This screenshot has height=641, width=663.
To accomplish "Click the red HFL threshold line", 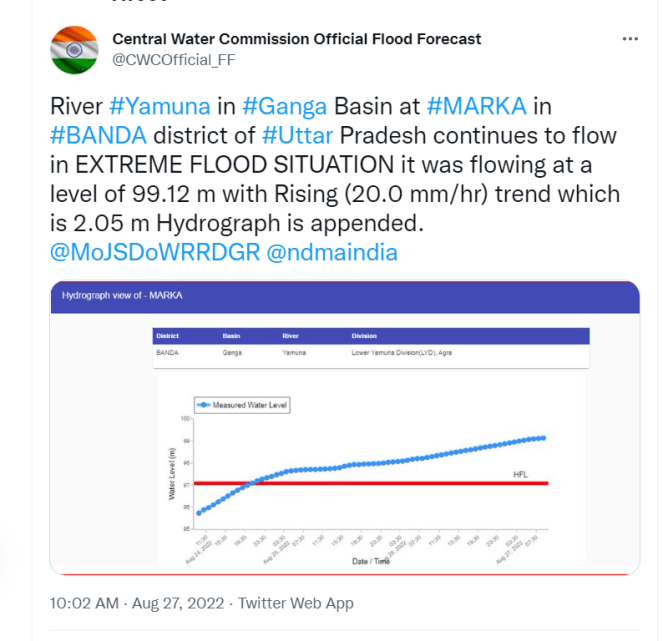I will click(x=400, y=483).
